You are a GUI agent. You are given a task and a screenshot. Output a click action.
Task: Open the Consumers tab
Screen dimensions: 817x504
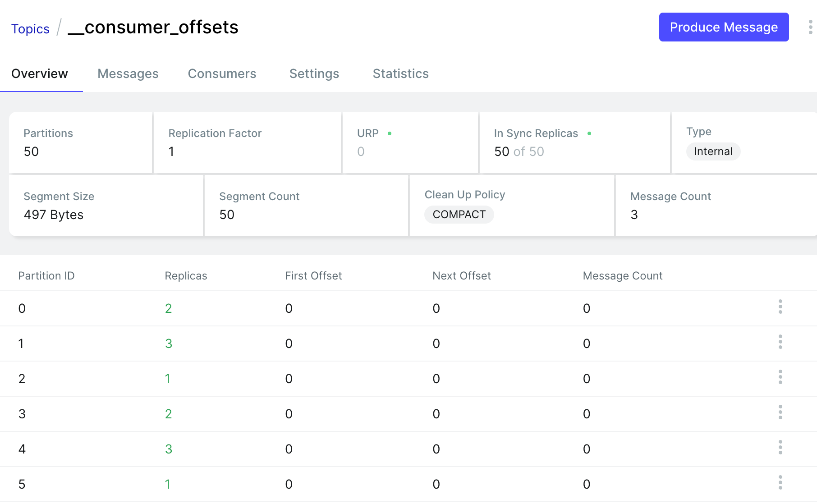(222, 73)
